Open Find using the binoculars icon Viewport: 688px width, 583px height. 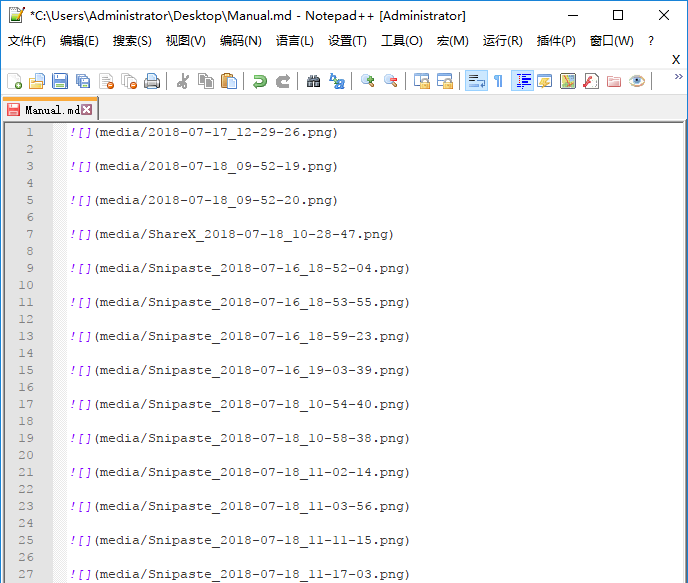click(314, 81)
